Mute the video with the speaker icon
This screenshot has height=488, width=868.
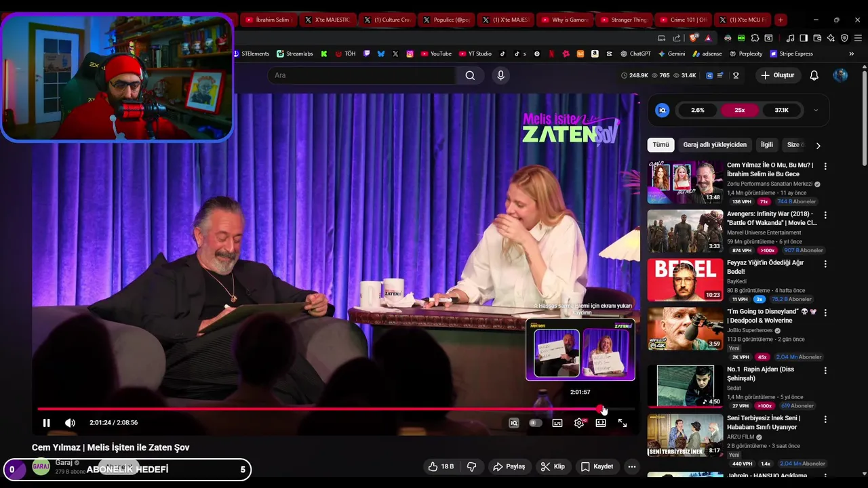tap(70, 423)
